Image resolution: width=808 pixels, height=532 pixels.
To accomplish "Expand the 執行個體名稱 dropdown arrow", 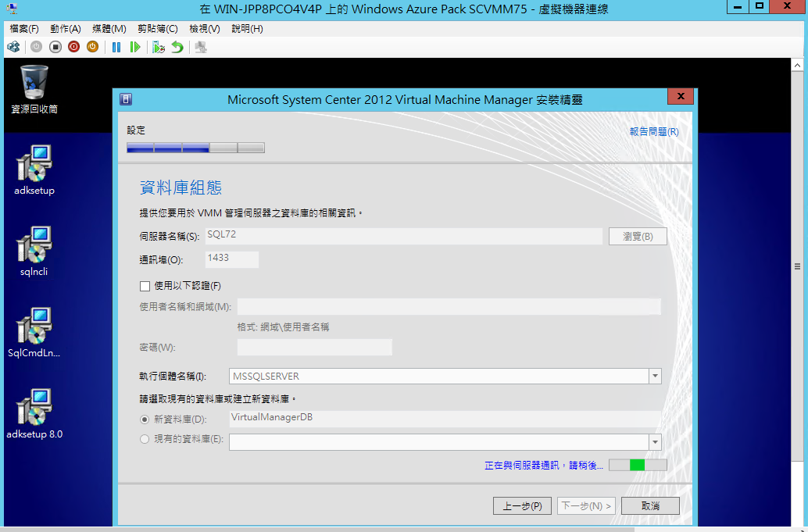I will (655, 377).
